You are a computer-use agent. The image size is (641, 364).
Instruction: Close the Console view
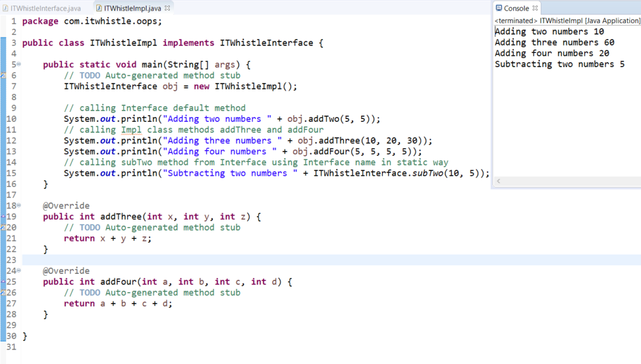[x=536, y=8]
